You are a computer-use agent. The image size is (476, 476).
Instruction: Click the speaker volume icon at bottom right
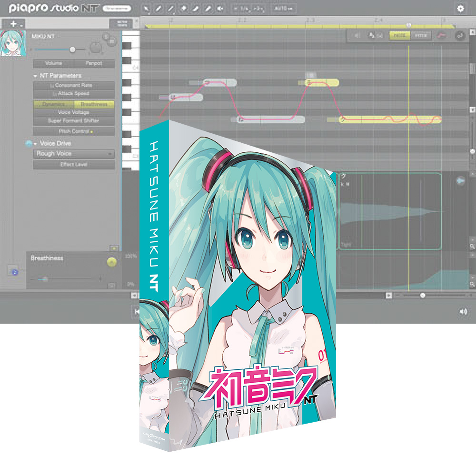[463, 311]
